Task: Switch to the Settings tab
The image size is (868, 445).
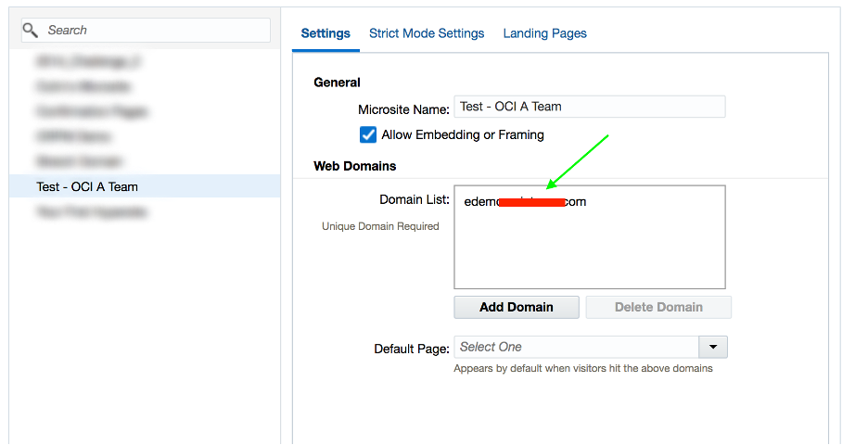Action: pos(325,33)
